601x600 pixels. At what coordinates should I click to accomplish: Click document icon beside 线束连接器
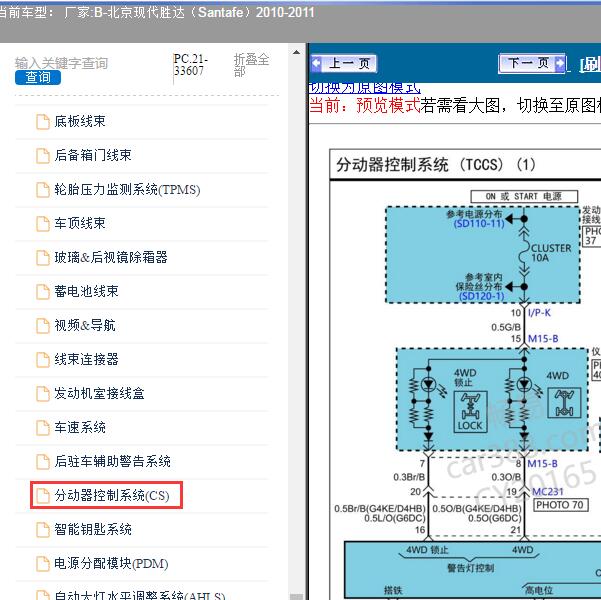(x=43, y=360)
